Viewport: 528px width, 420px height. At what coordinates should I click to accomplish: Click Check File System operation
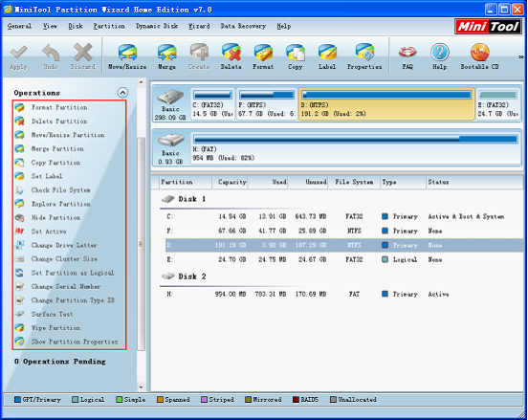[x=60, y=190]
